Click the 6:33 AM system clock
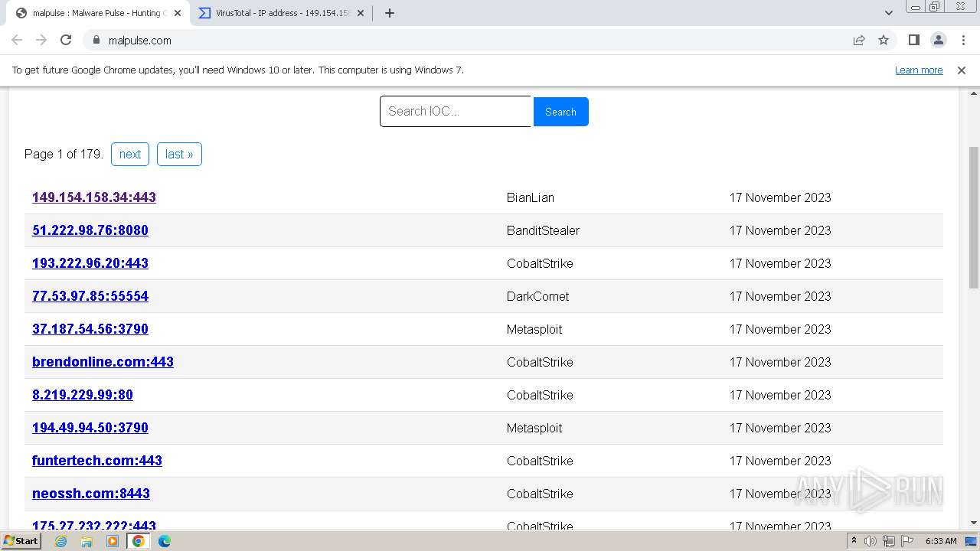 pyautogui.click(x=941, y=541)
